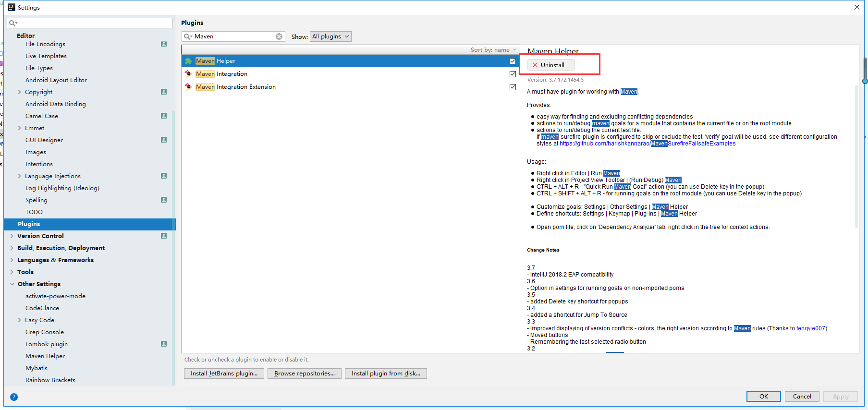Expand the Copyright tree node
The height and width of the screenshot is (410, 868).
(19, 92)
